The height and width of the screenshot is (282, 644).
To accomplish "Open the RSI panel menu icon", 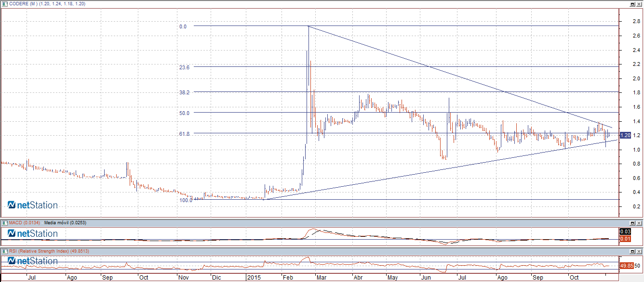I will (4, 251).
